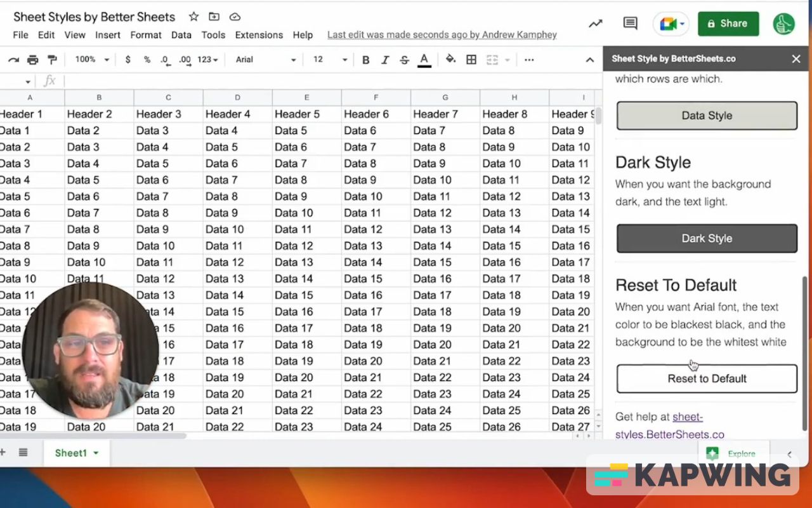Screen dimensions: 812x508
Task: Open the comment history icon
Action: pos(630,23)
